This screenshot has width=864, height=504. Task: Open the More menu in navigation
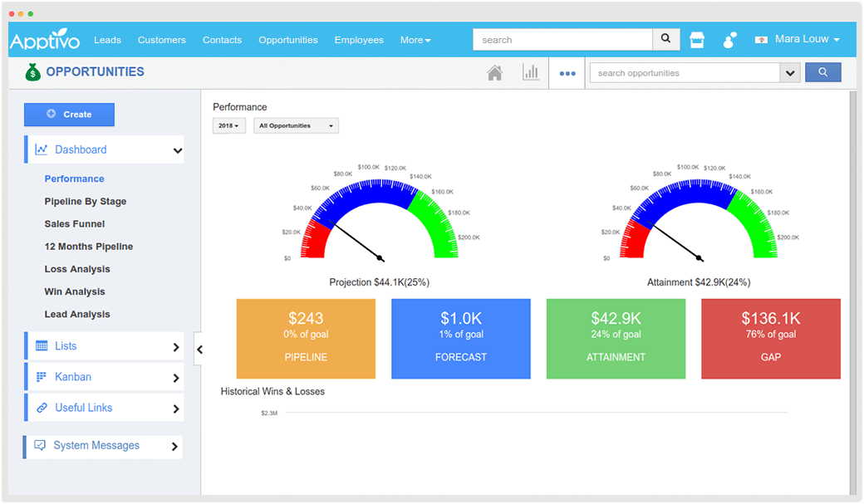(x=415, y=39)
